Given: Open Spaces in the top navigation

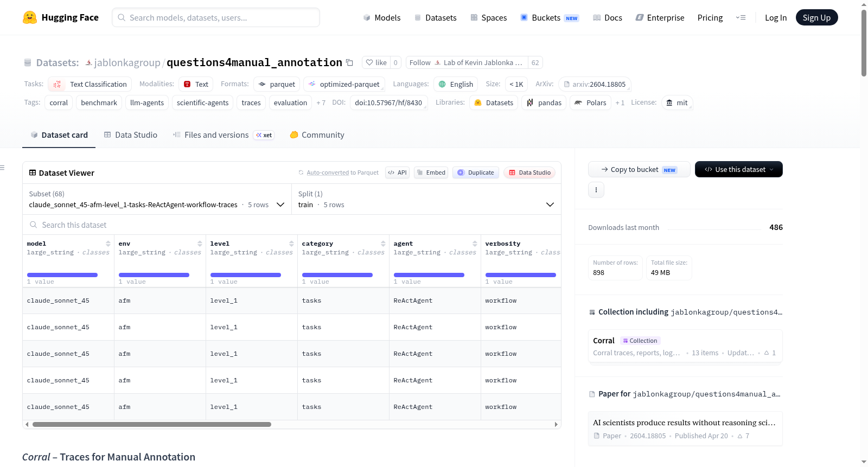Looking at the screenshot, I should click(x=489, y=18).
